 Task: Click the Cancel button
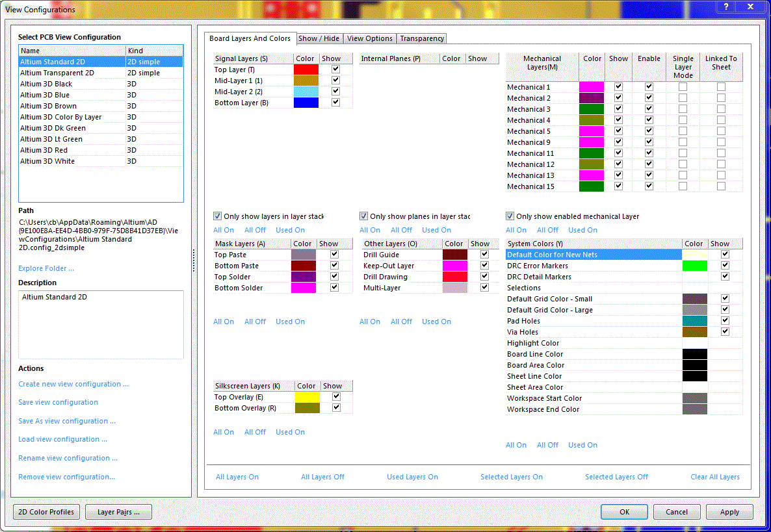click(677, 512)
